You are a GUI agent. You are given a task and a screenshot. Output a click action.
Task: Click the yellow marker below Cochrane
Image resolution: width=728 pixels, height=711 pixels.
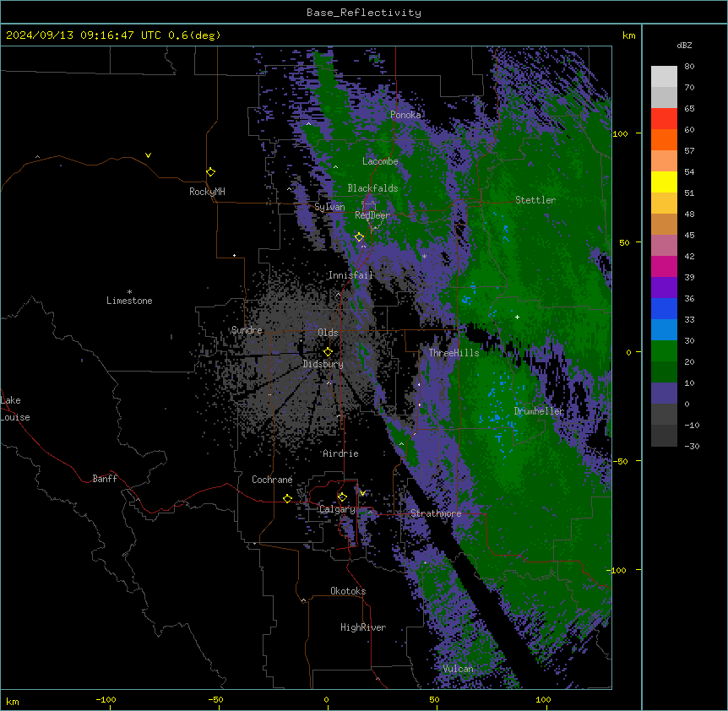(287, 498)
